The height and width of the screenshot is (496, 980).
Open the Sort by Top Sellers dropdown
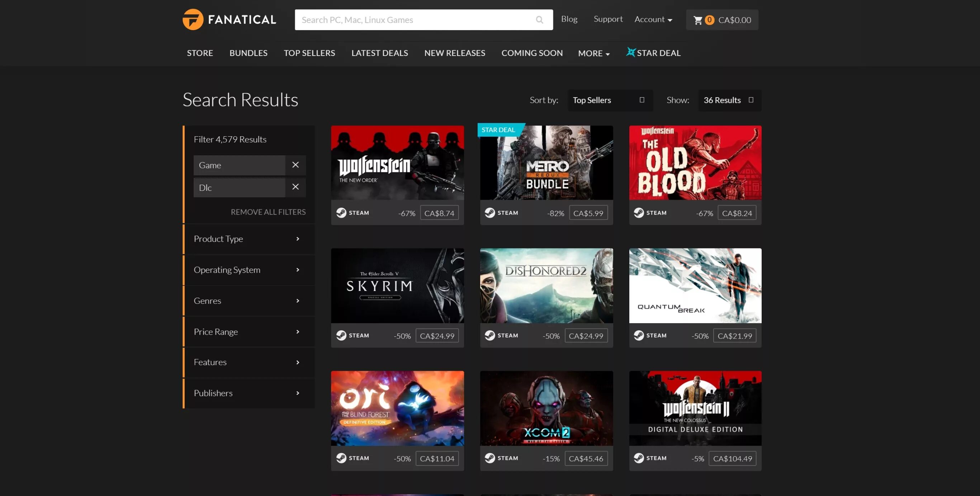610,100
